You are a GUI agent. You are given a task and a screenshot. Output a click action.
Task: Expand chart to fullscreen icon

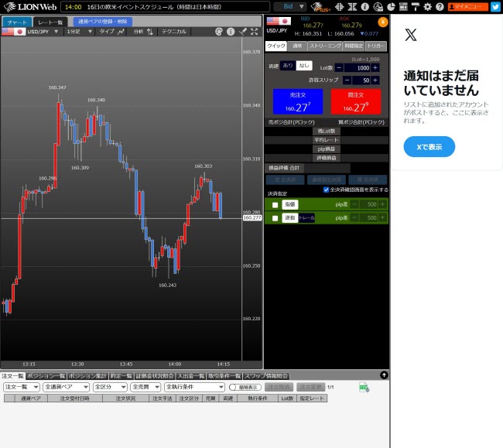tap(254, 32)
